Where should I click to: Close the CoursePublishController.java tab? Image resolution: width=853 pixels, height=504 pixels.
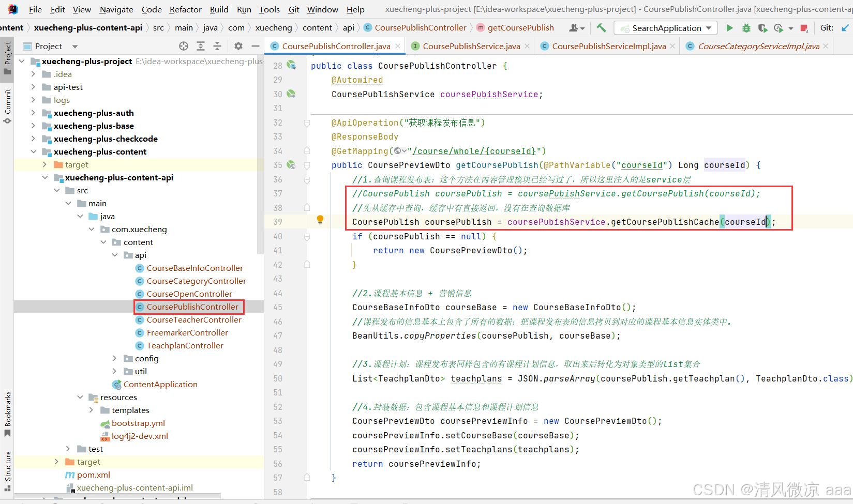(x=398, y=46)
